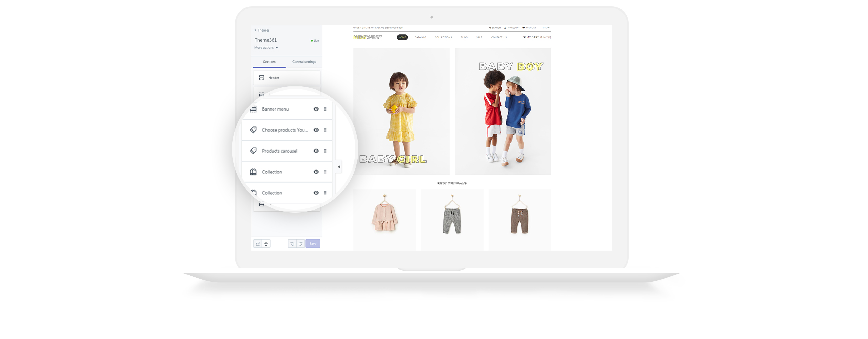Click drag handle on Products carousel row
This screenshot has height=339, width=868.
(x=325, y=151)
